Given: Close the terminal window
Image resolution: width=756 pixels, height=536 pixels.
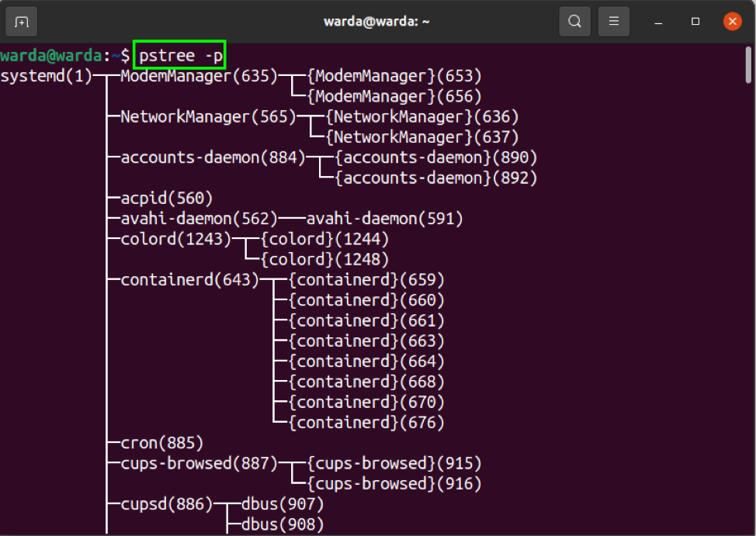Looking at the screenshot, I should pos(733,22).
